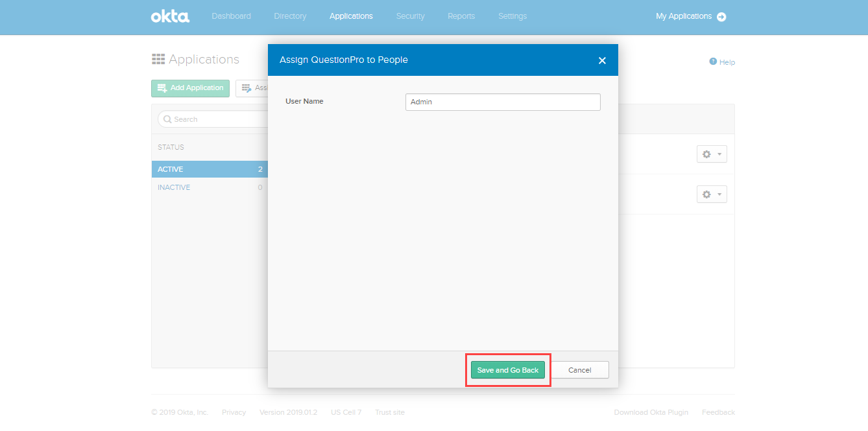Open the Settings menu
Viewport: 868px width, 431px height.
point(512,16)
